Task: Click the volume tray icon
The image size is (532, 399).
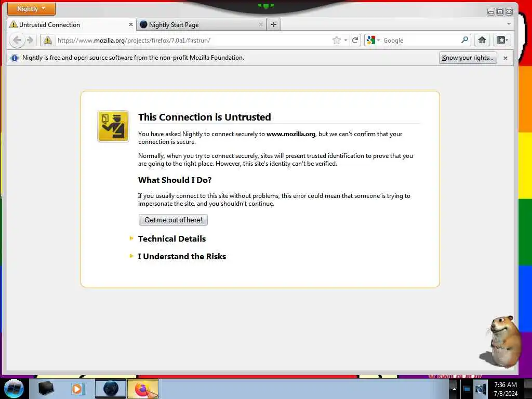Action: point(481,389)
